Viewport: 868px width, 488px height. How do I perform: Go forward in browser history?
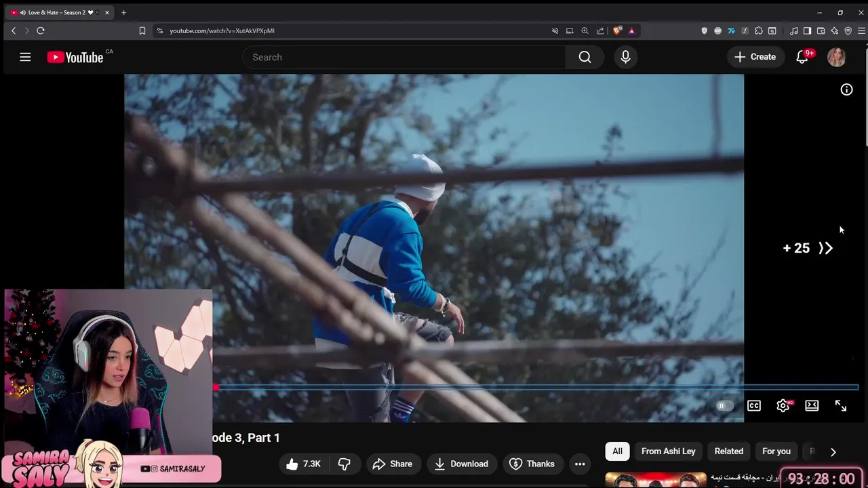[x=26, y=30]
